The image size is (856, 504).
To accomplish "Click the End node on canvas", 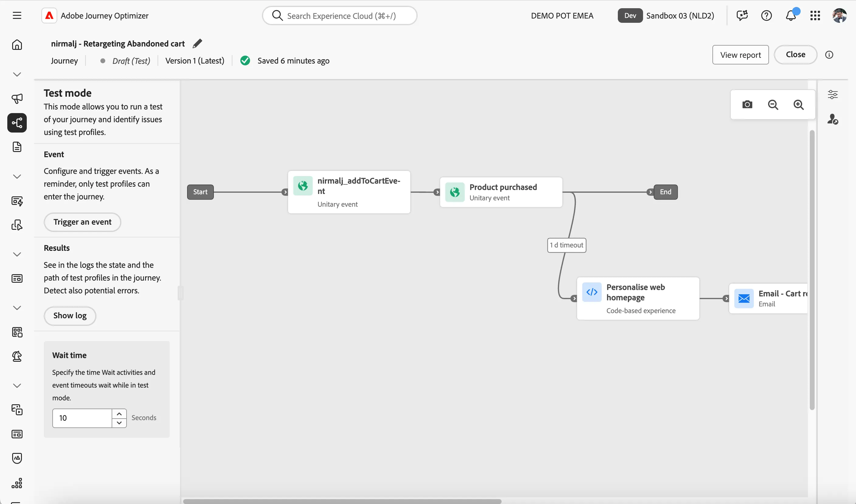I will [665, 192].
